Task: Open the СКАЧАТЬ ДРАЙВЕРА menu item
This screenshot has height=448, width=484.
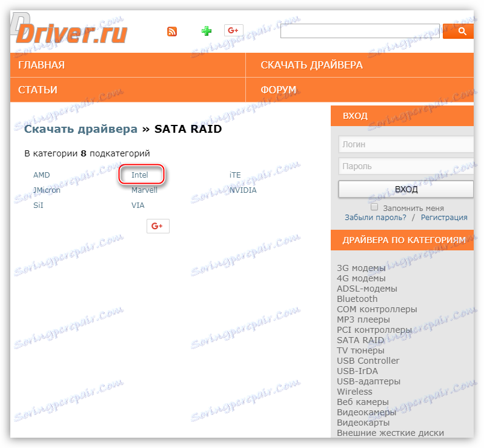Action: coord(311,65)
